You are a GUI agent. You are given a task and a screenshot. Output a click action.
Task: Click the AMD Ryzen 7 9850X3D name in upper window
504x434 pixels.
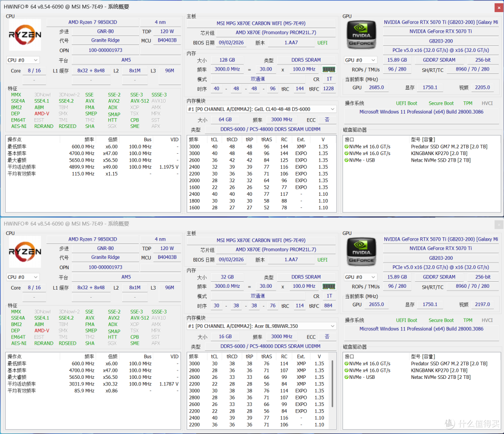(x=92, y=22)
